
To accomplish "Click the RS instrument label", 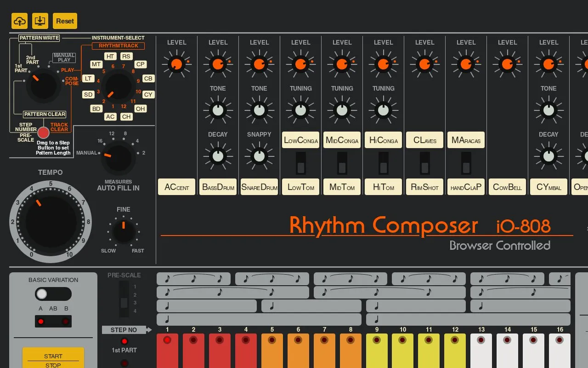I will (x=126, y=56).
